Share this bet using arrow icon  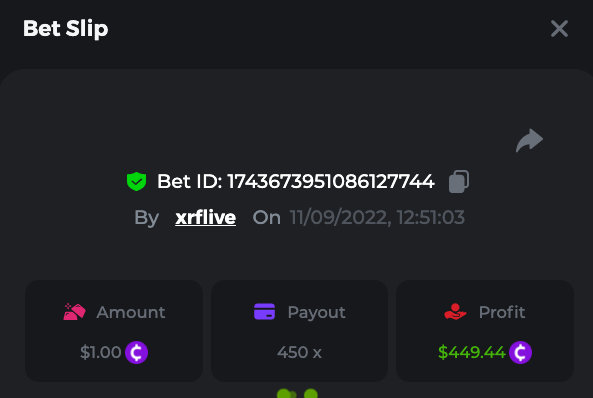point(529,140)
